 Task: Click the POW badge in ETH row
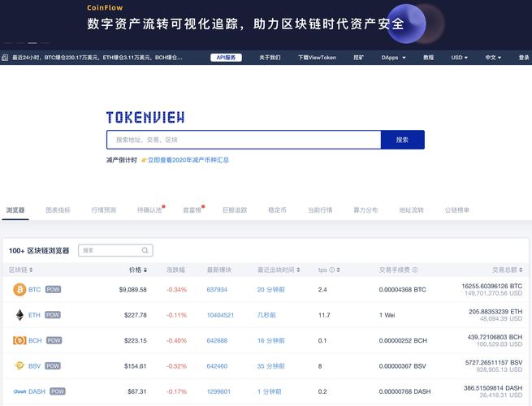(53, 315)
